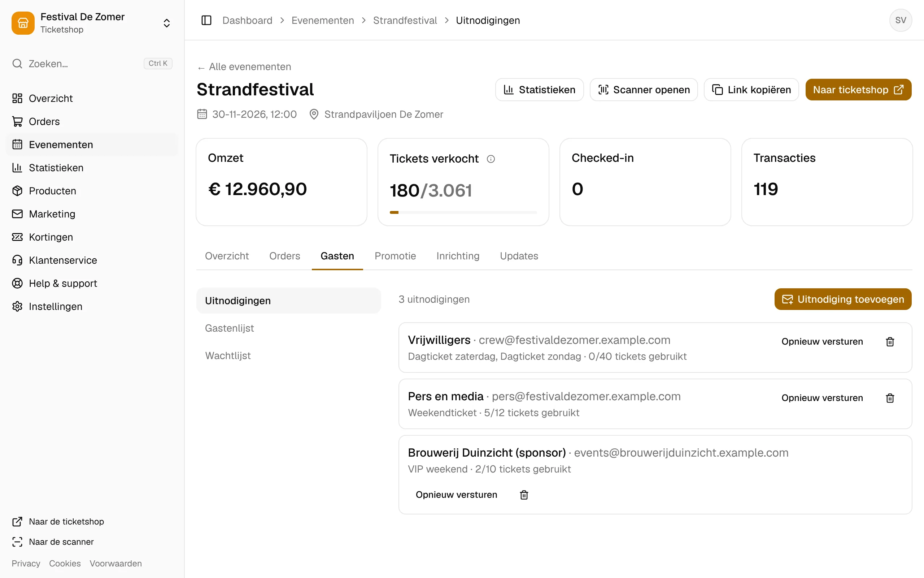This screenshot has height=578, width=924.
Task: Resend the Brouwerij Duinzicht invitation
Action: pyautogui.click(x=456, y=495)
